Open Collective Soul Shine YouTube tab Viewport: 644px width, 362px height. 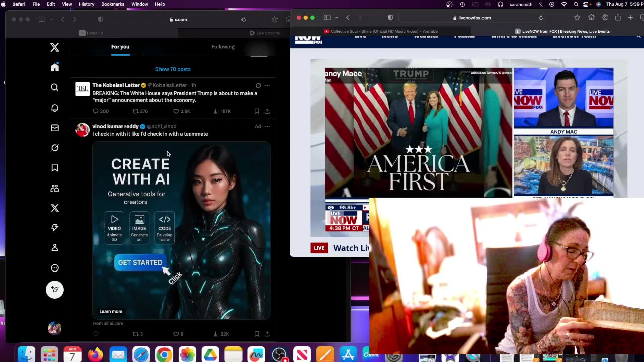381,31
